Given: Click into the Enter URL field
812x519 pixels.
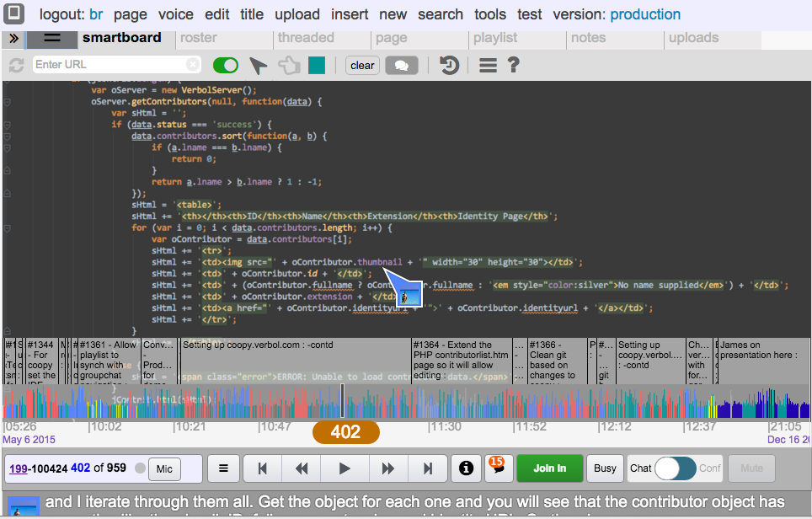Looking at the screenshot, I should coord(110,65).
